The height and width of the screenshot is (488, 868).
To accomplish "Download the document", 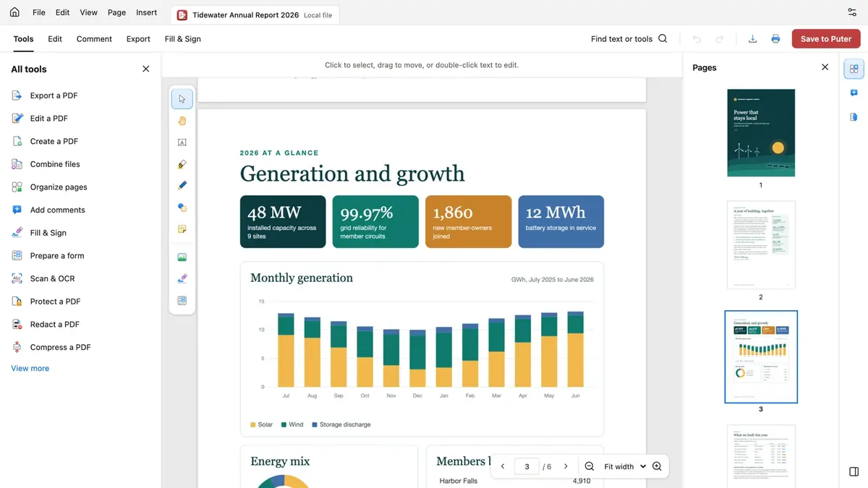I will [752, 39].
